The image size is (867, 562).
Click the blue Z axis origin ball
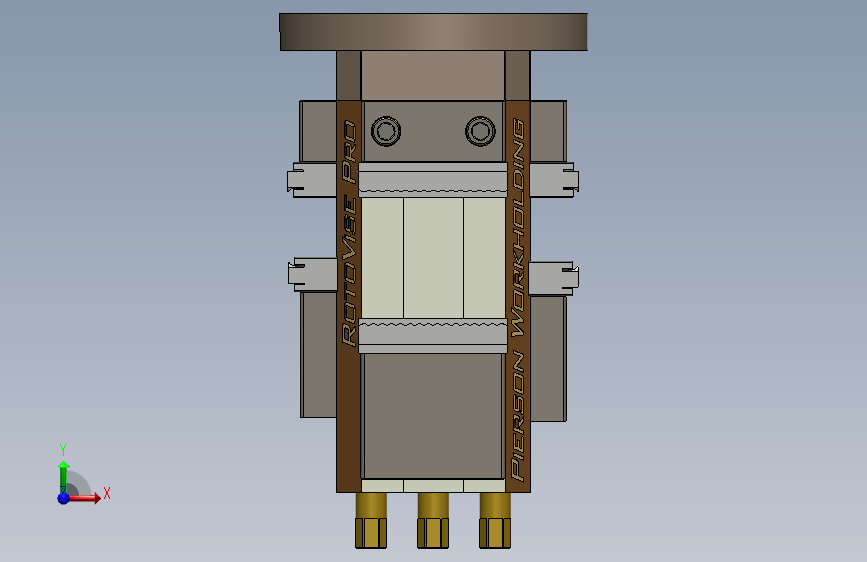pos(64,498)
